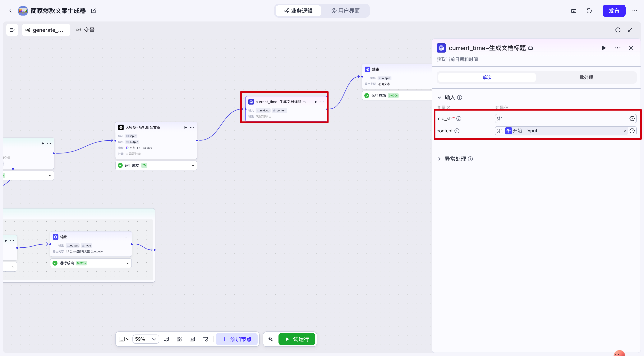The width and height of the screenshot is (644, 356).
Task: Expand the 异常处理 exception handling section
Action: click(x=439, y=159)
